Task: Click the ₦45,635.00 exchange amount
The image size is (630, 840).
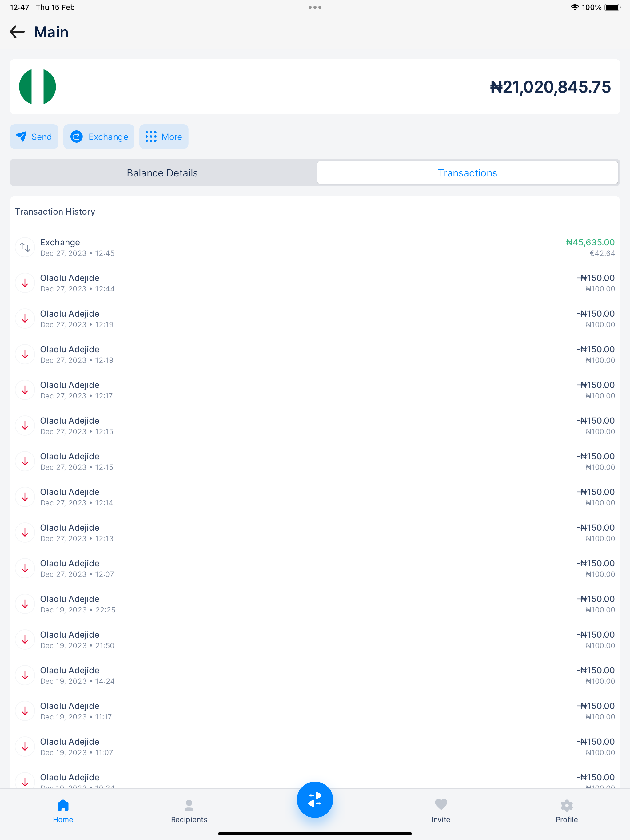Action: click(590, 242)
